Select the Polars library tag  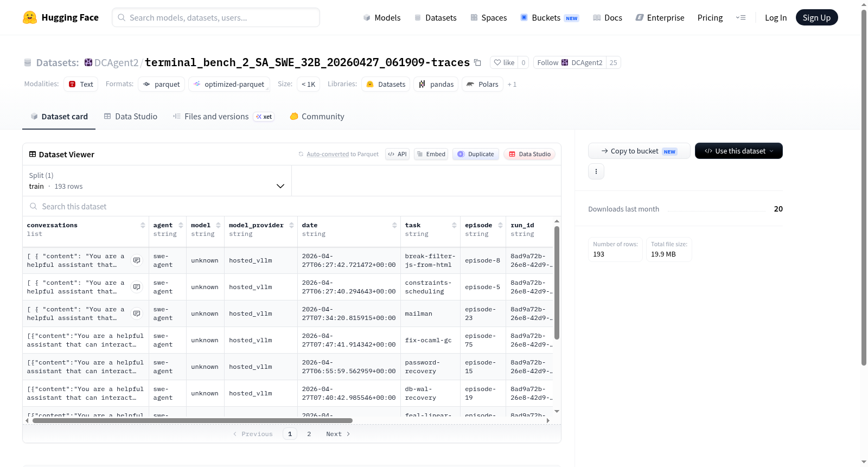pyautogui.click(x=482, y=84)
